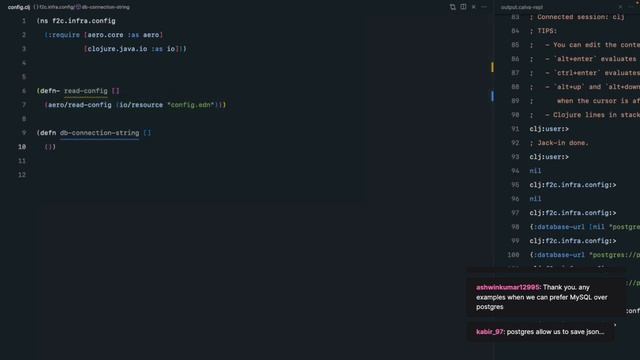
Task: Click "Clojure lines in stack" tip line
Action: coord(584,115)
